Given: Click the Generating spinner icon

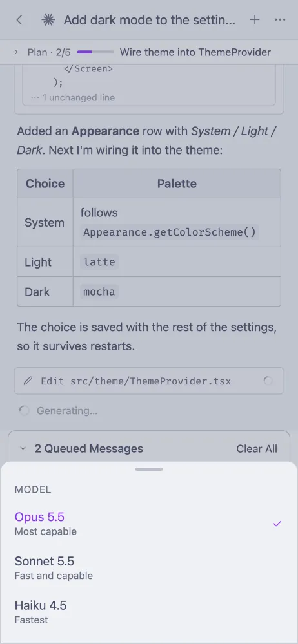Looking at the screenshot, I should tap(25, 410).
